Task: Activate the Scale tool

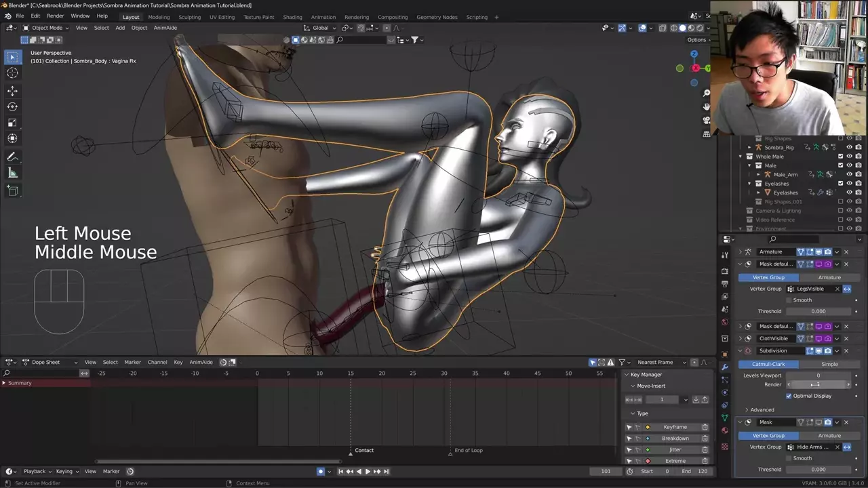Action: pos(12,123)
